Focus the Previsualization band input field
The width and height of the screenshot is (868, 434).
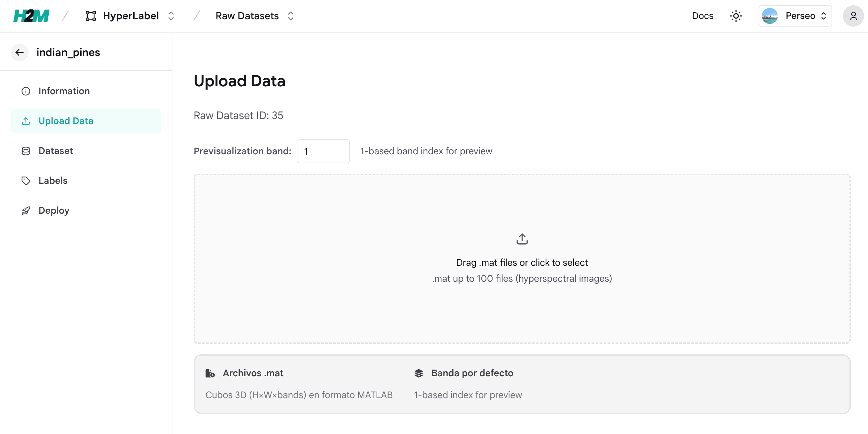pos(323,151)
